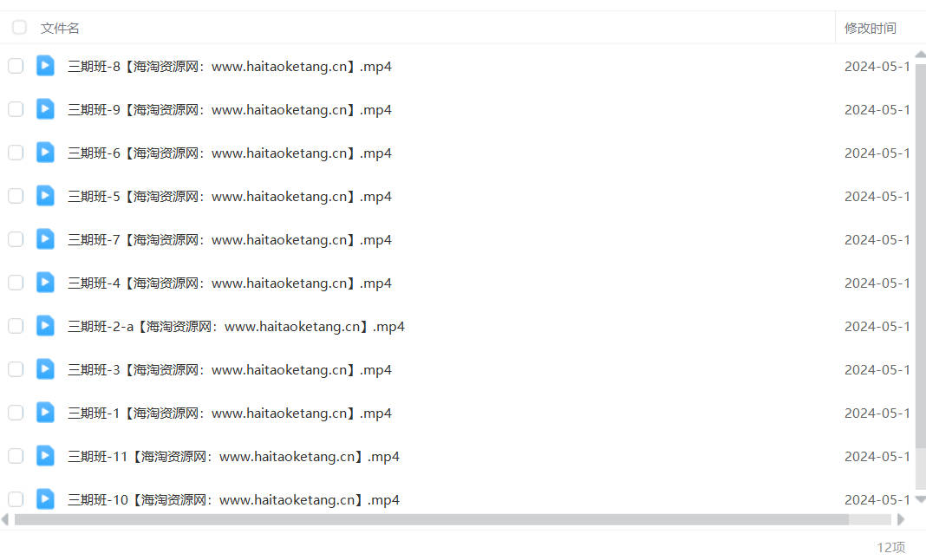926x560 pixels.
Task: Sort by the 修改时间 column header
Action: [870, 28]
